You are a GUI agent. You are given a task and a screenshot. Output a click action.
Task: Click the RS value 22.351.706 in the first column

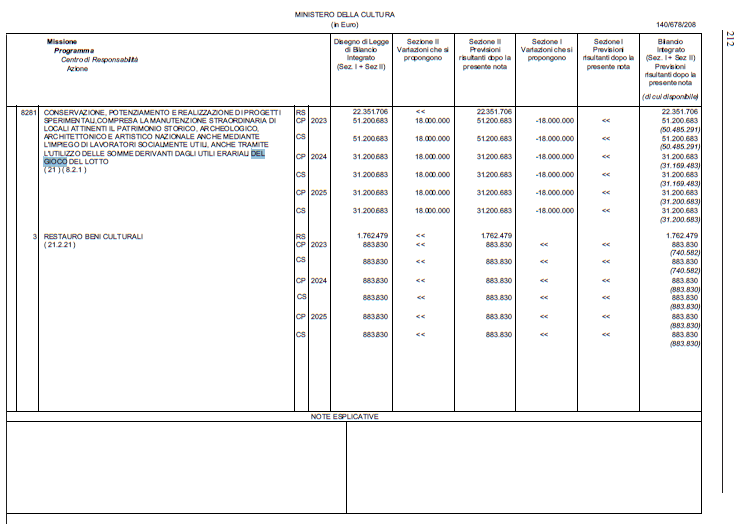point(370,112)
